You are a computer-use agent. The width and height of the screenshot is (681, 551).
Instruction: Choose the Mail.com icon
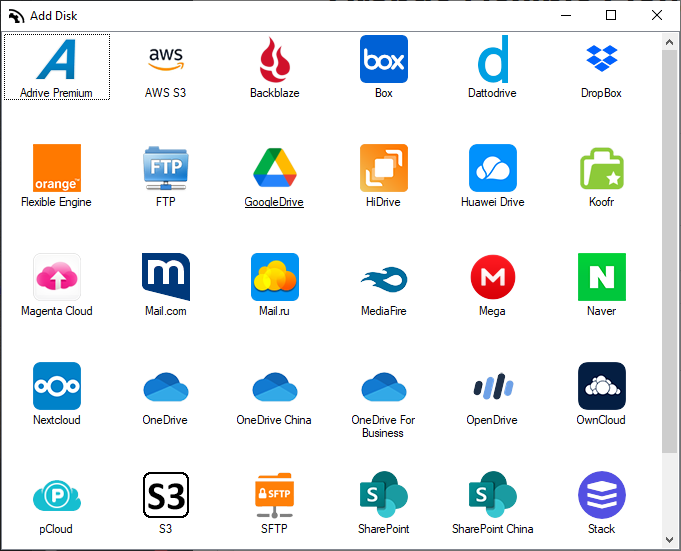point(165,277)
